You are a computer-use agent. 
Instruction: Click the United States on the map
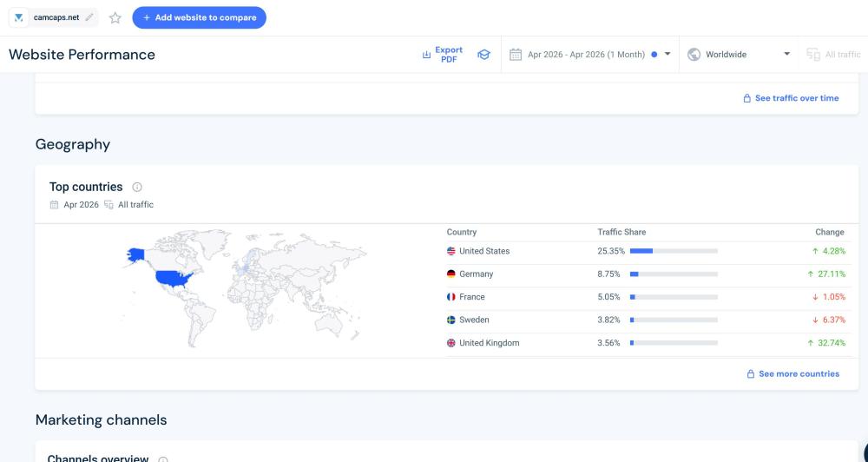(174, 278)
